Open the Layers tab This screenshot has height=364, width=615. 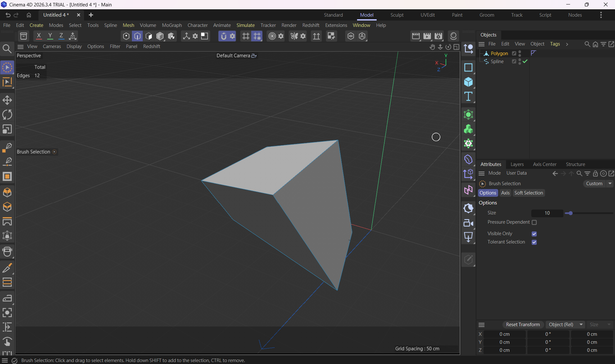coord(517,164)
